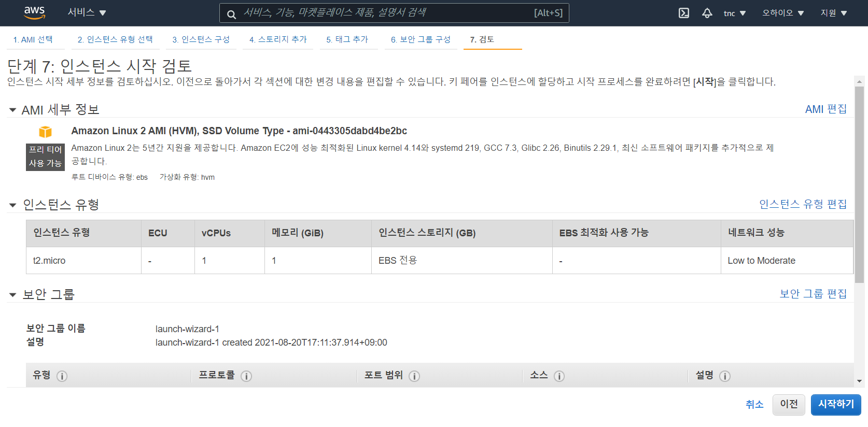Open the CloudShell terminal icon
The width and height of the screenshot is (868, 427).
(x=684, y=13)
